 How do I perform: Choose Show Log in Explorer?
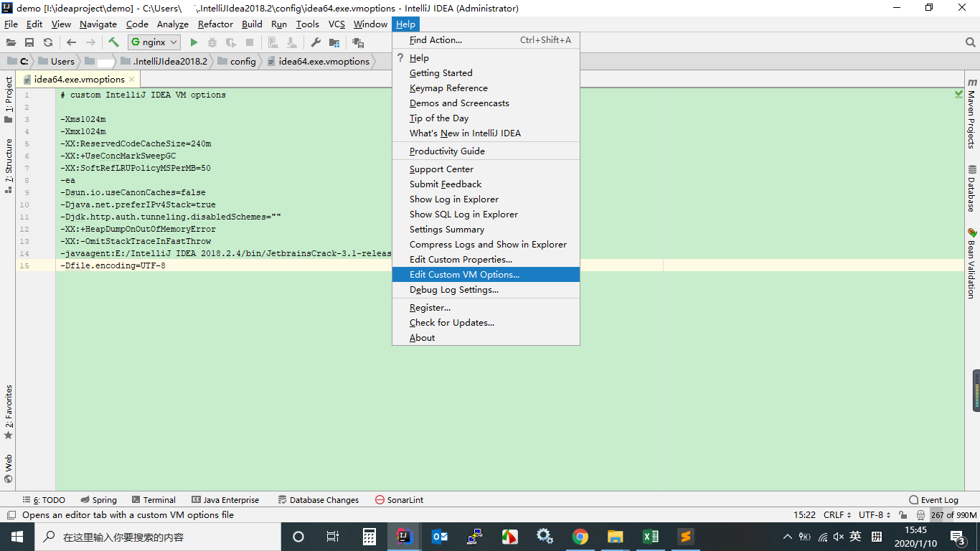tap(486, 199)
